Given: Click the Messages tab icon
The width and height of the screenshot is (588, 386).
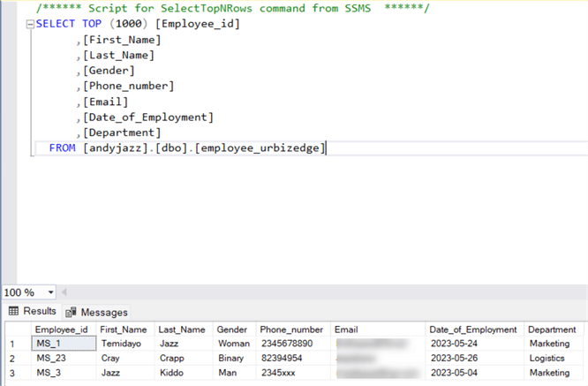Looking at the screenshot, I should click(x=71, y=313).
